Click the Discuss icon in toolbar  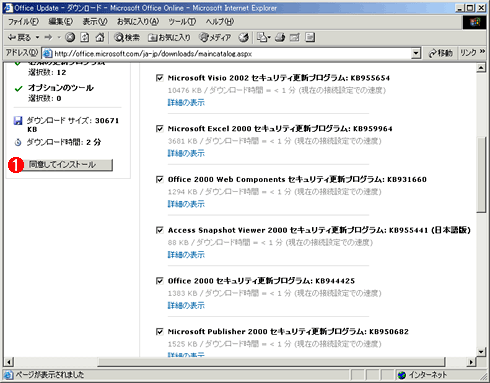coord(310,37)
